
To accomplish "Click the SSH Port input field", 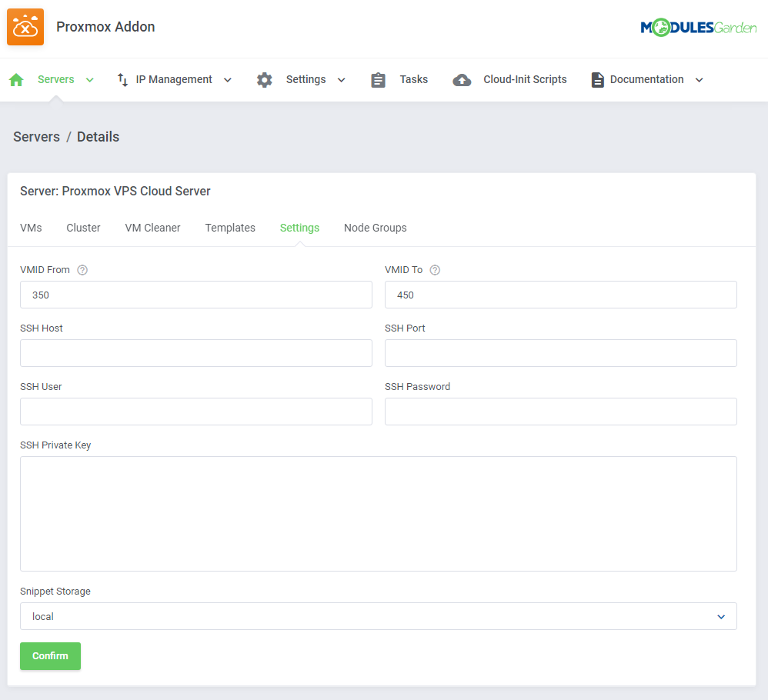I will click(x=561, y=353).
